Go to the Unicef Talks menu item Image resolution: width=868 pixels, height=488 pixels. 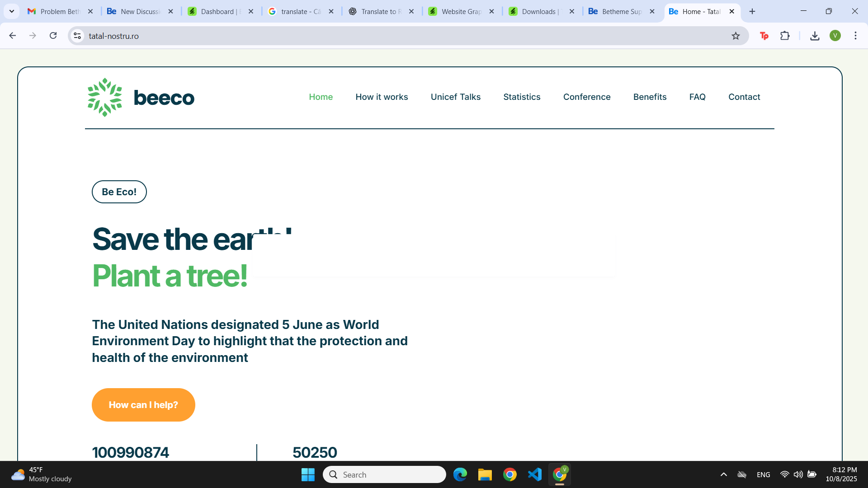pyautogui.click(x=455, y=97)
